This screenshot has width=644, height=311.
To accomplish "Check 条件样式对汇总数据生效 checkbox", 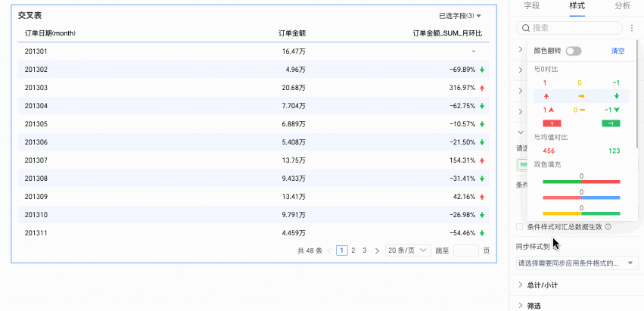I will click(x=520, y=226).
